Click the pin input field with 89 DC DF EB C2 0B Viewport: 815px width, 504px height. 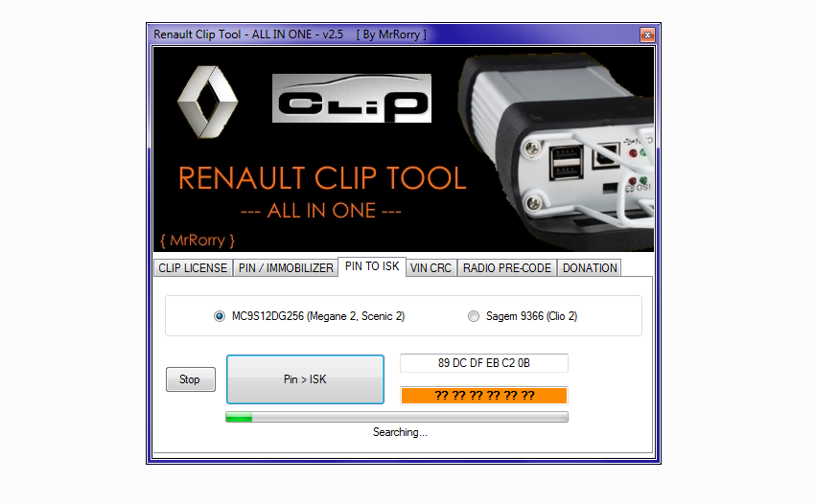coord(484,363)
